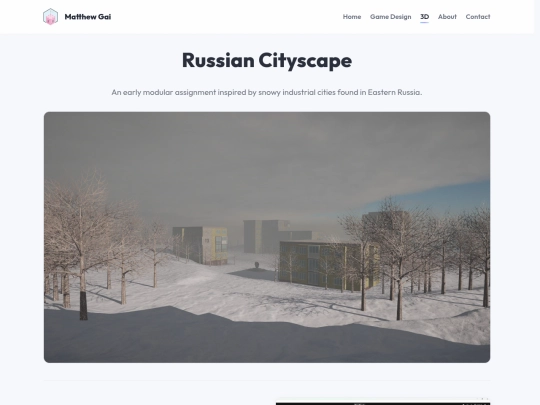Image resolution: width=540 pixels, height=405 pixels.
Task: Click the partial screenshot thumbnail at bottom
Action: tap(383, 401)
